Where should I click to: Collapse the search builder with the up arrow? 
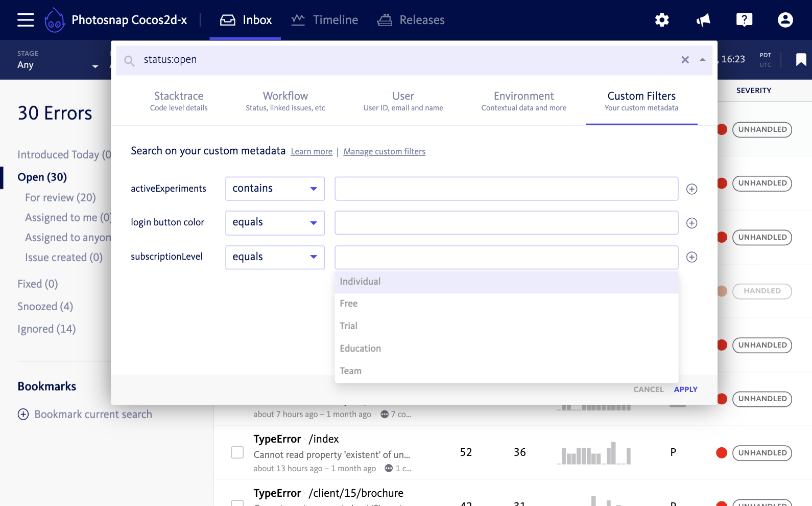click(702, 60)
